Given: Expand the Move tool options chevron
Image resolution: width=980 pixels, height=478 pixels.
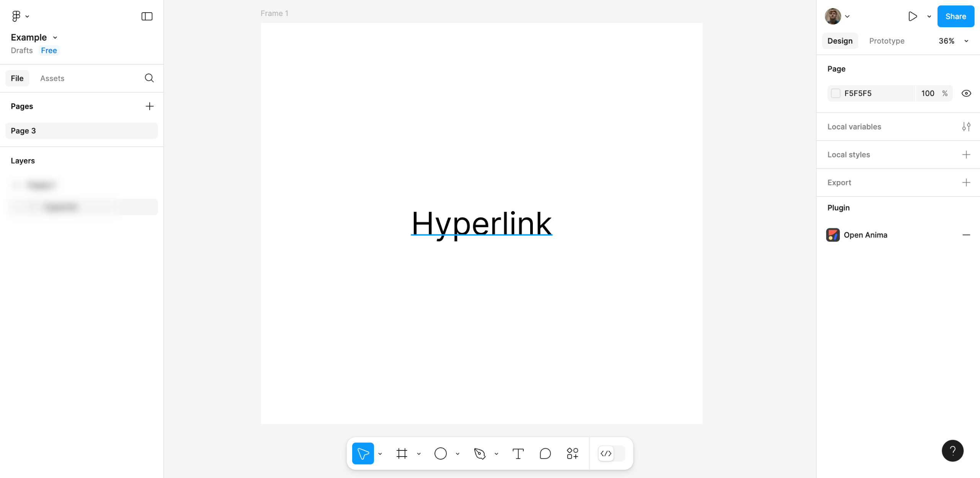Looking at the screenshot, I should coord(380,454).
